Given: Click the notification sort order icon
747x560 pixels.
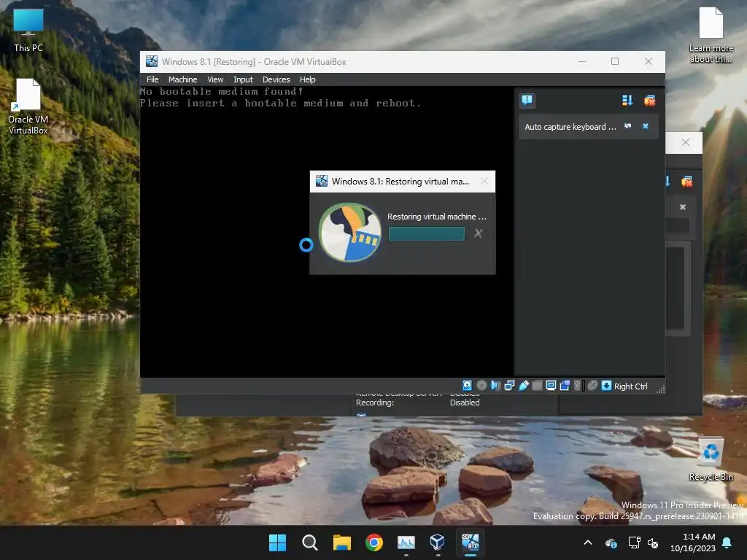Looking at the screenshot, I should pos(627,100).
